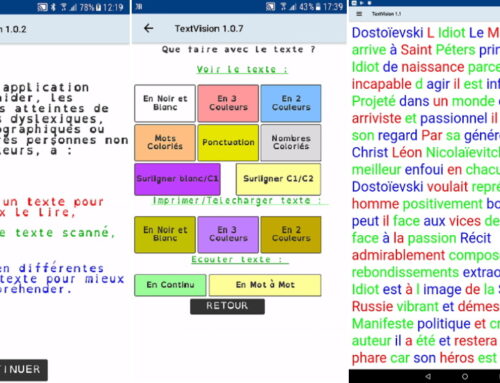Select the grey 'Nombres Coloriés' button
The image size is (500, 383).
coord(291,143)
